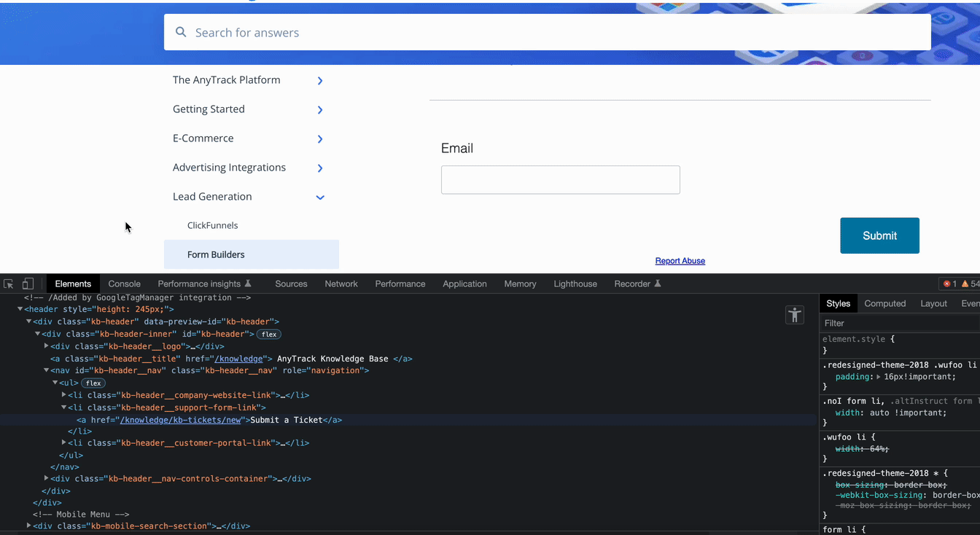Click the /knowledge href link in DOM
Screen dimensions: 980x535
238,359
